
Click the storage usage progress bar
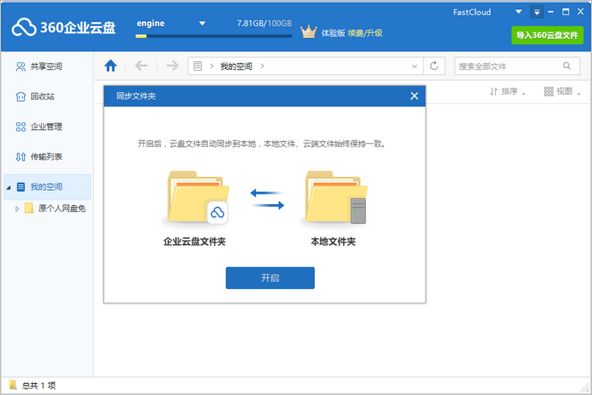[x=214, y=36]
